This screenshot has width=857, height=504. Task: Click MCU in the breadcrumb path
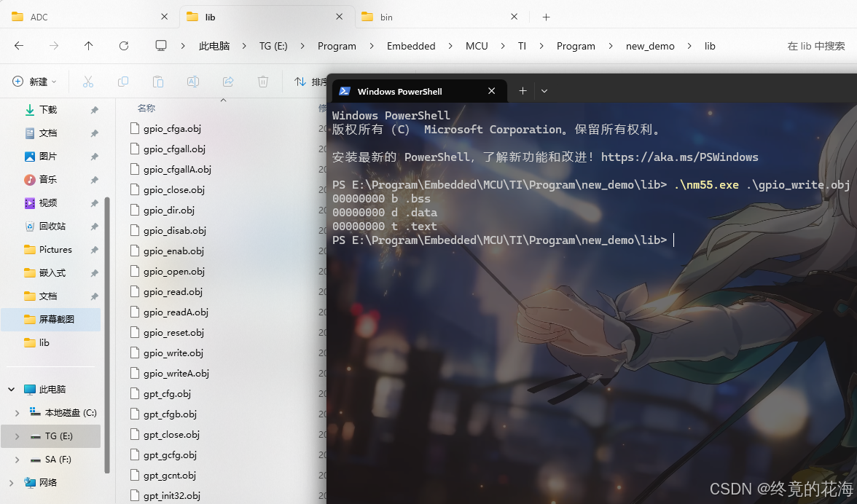[x=477, y=46]
